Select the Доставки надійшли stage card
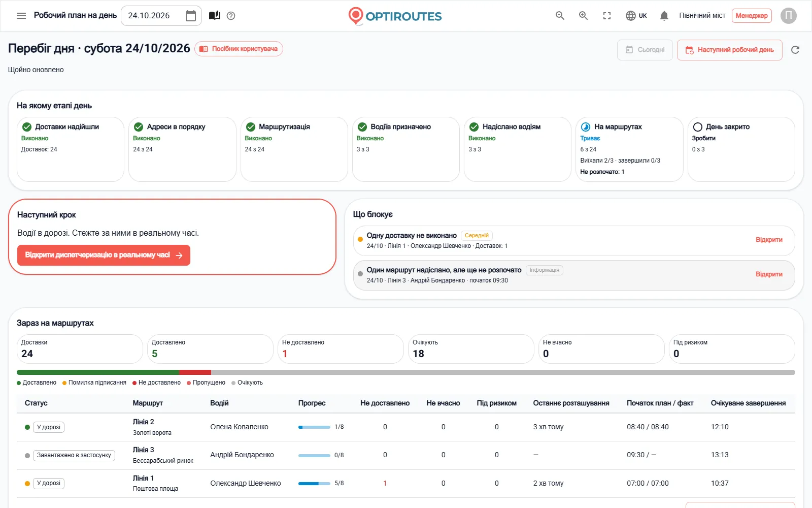 [x=71, y=149]
